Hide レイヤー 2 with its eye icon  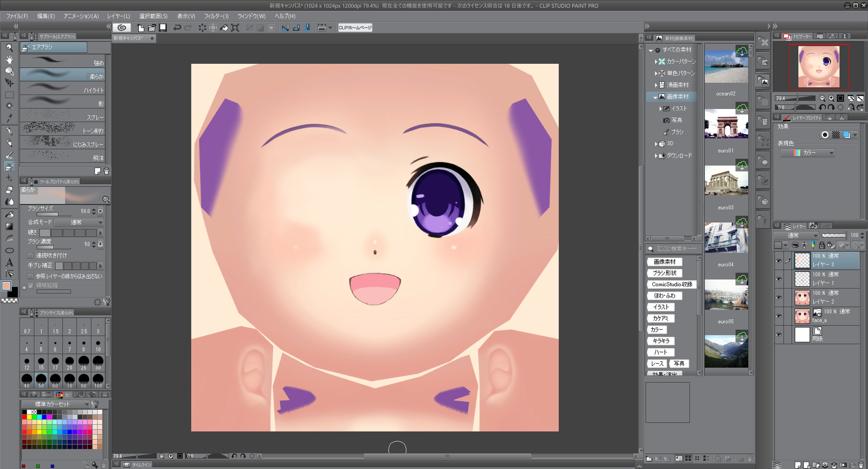779,297
